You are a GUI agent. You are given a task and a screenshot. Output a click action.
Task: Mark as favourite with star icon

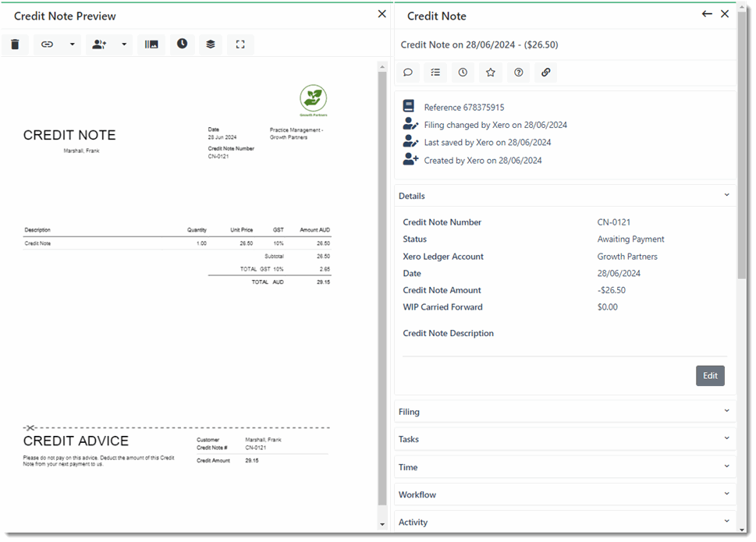(x=490, y=73)
